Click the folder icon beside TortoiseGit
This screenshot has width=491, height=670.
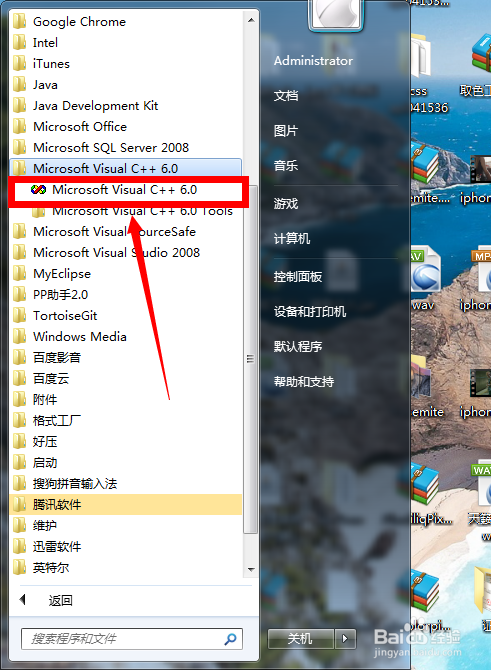click(x=20, y=315)
